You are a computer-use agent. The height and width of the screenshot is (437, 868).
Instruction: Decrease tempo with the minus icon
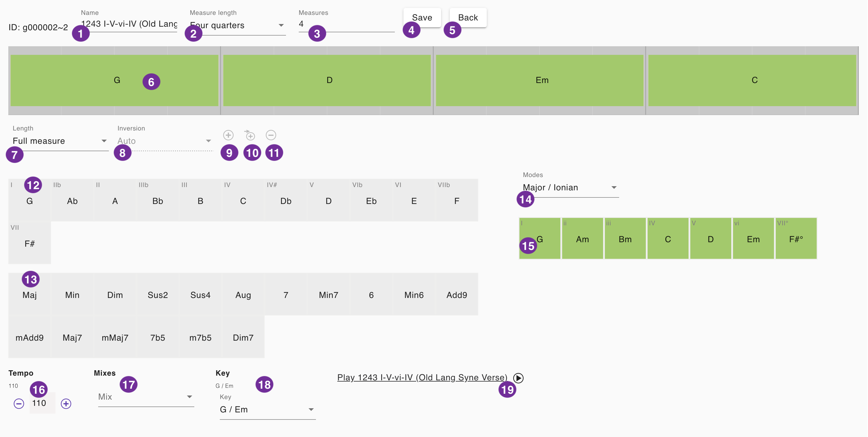click(x=19, y=403)
